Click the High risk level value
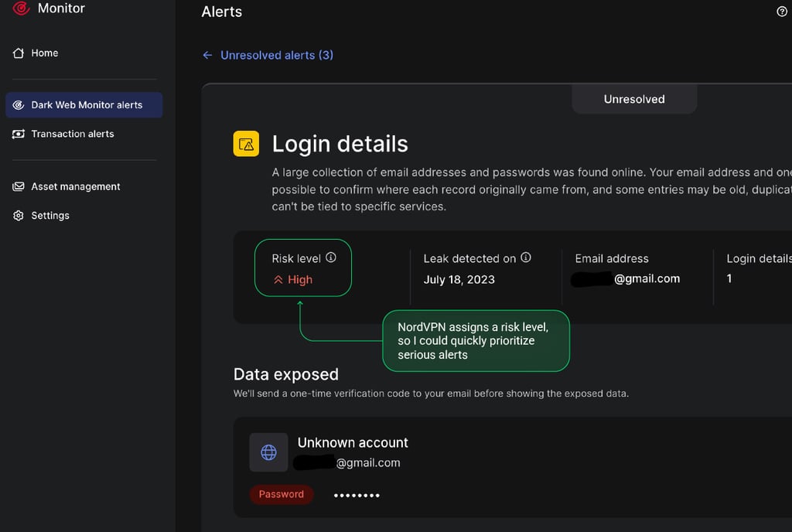 pos(300,280)
